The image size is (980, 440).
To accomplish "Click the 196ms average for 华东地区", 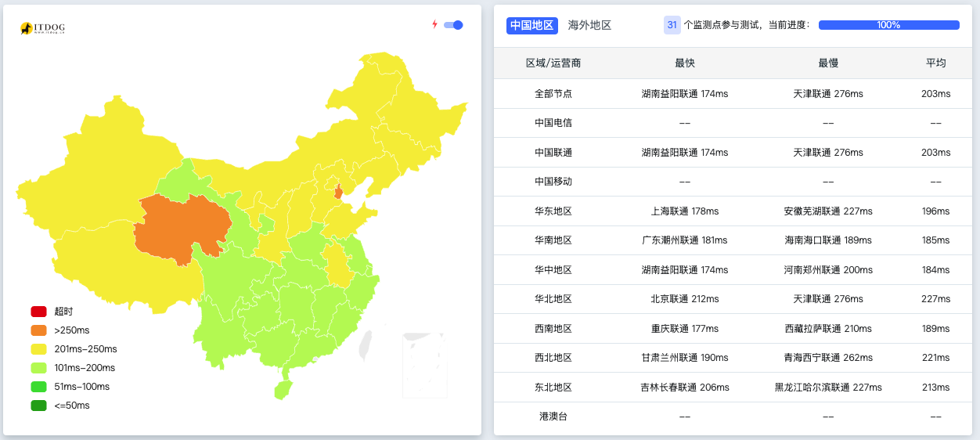I will coord(936,211).
